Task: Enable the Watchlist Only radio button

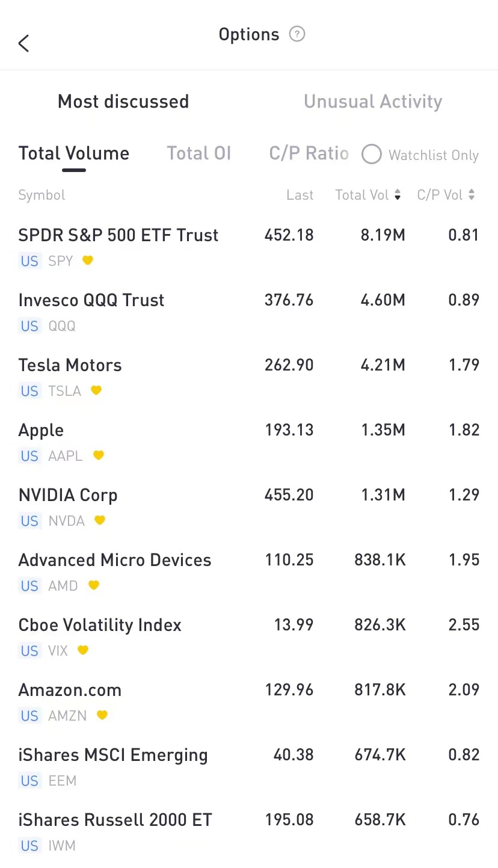Action: coord(372,155)
